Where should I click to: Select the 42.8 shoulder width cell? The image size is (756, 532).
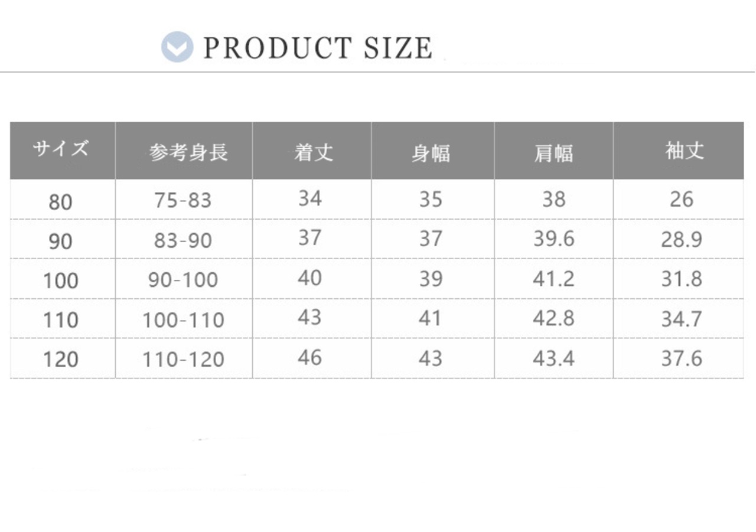(x=553, y=318)
